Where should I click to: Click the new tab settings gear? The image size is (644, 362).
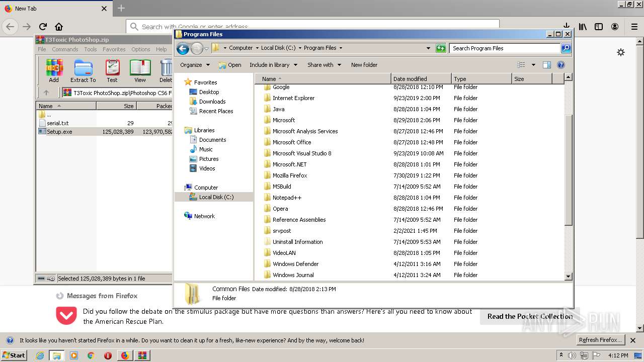coord(621,52)
